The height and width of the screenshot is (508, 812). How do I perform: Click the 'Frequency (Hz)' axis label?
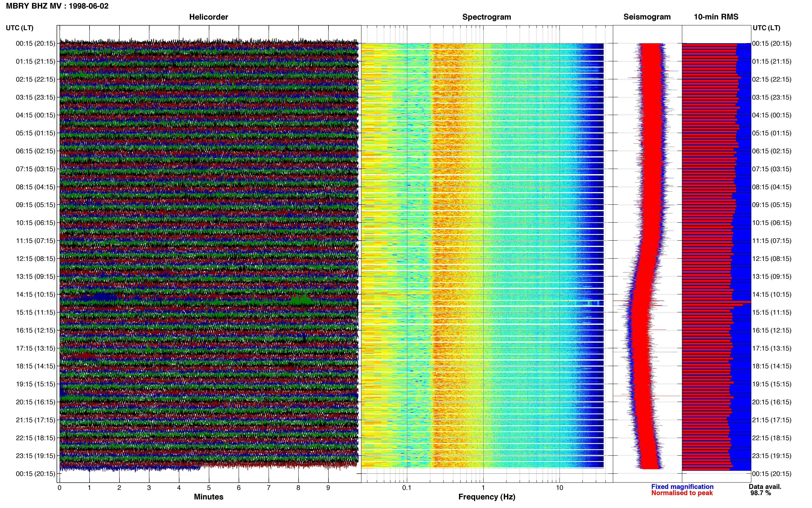tap(487, 497)
